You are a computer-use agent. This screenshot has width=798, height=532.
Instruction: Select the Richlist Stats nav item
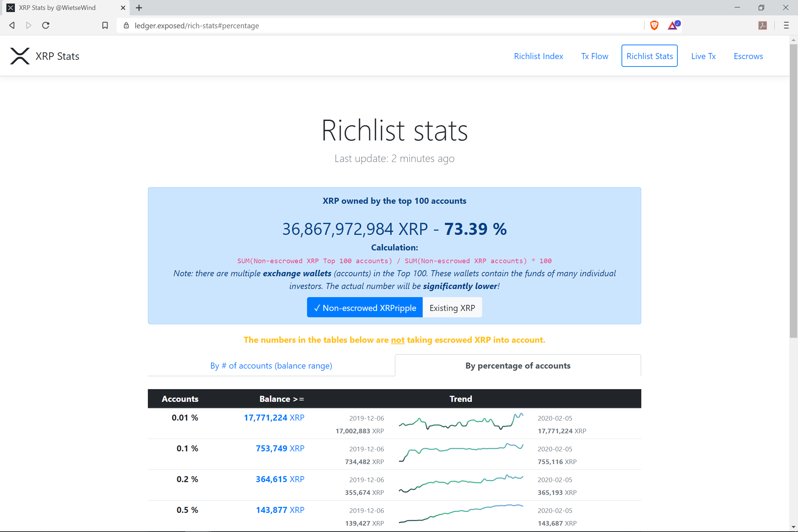[x=649, y=56]
